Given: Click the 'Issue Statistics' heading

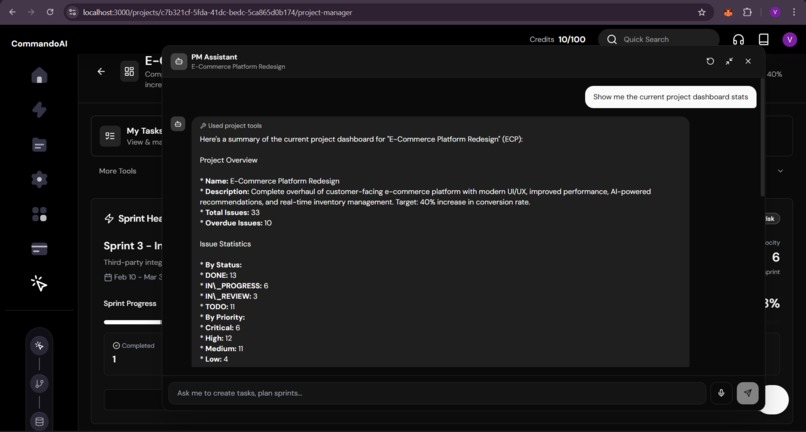Looking at the screenshot, I should pos(225,244).
